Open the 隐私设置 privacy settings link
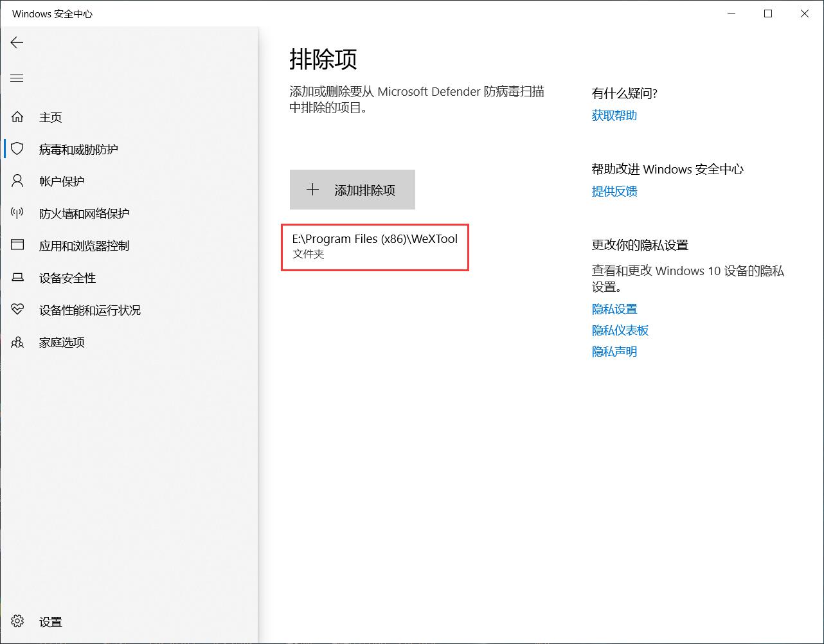Viewport: 824px width, 644px height. 614,309
